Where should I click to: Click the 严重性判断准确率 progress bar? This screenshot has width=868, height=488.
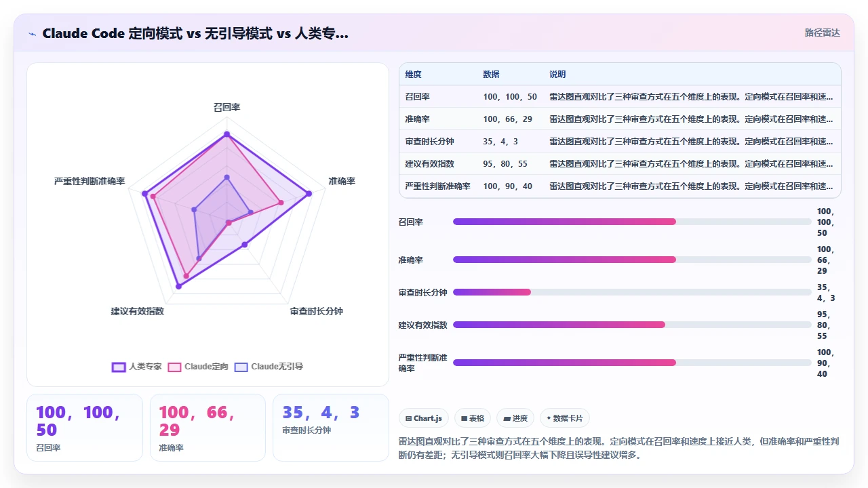pos(632,363)
